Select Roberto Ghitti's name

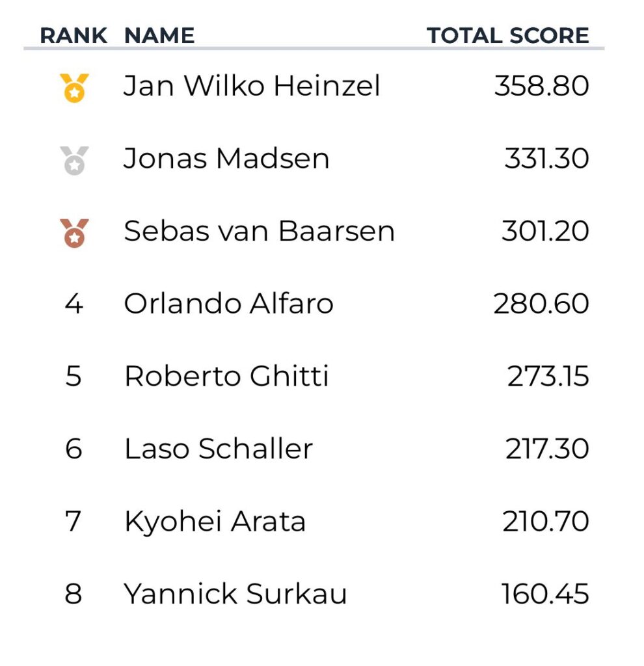(x=226, y=377)
